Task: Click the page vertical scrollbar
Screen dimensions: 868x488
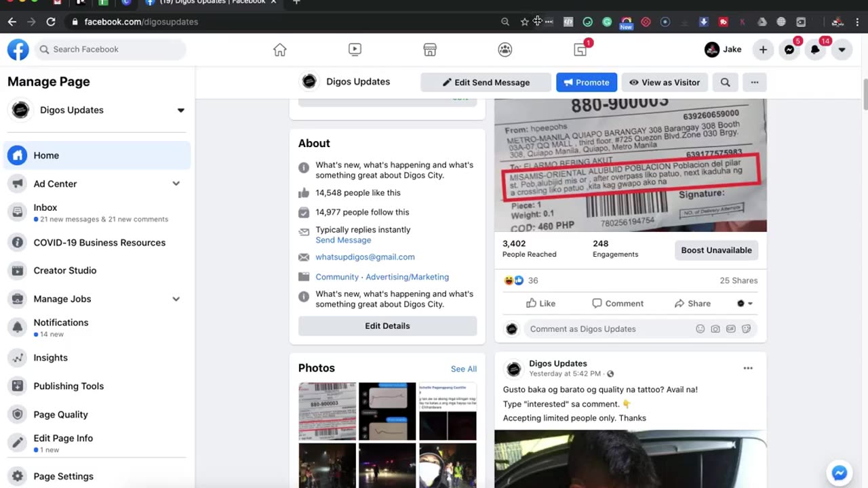Action: (865, 95)
